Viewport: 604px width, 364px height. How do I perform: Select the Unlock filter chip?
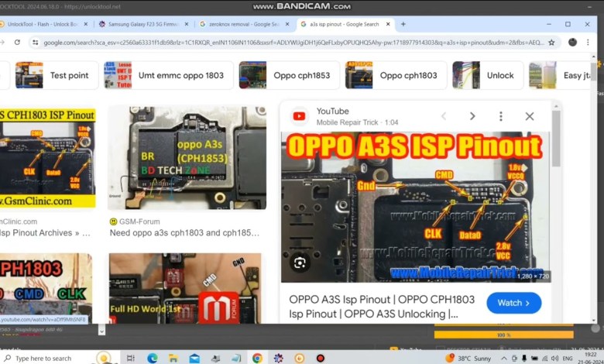pyautogui.click(x=488, y=75)
